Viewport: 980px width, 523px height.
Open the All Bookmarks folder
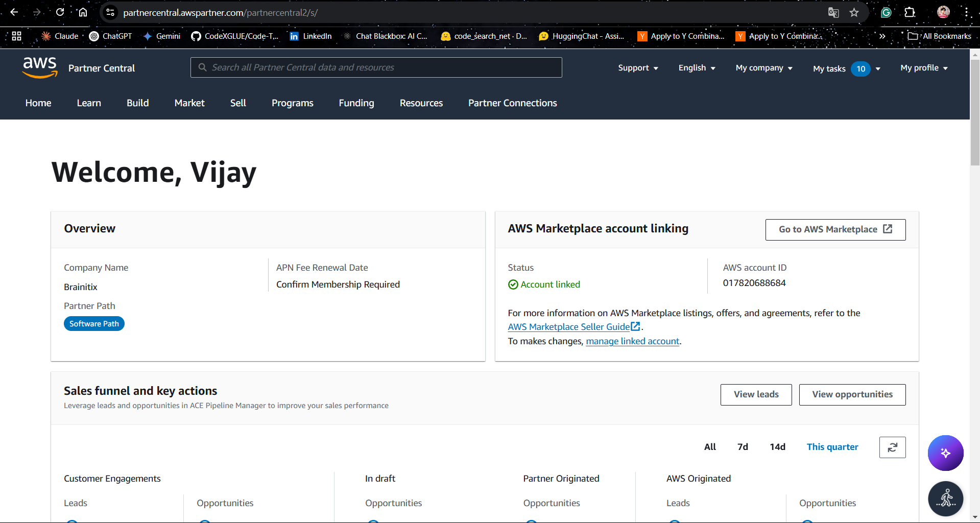pyautogui.click(x=940, y=36)
